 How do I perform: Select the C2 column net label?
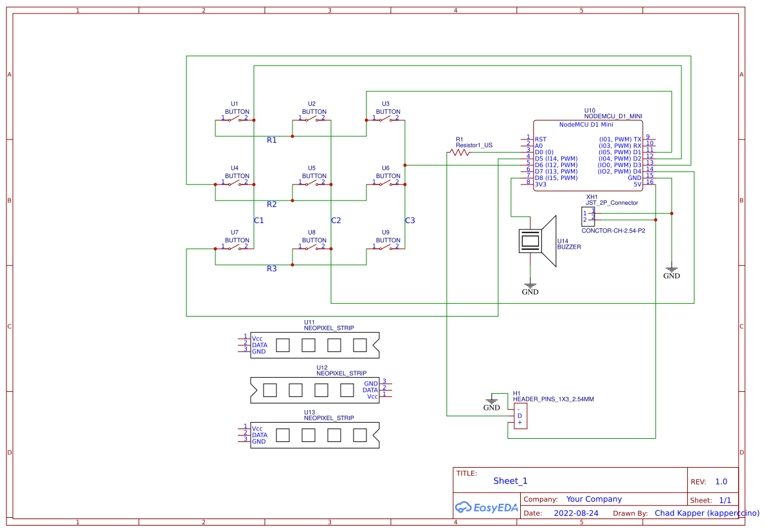(336, 220)
